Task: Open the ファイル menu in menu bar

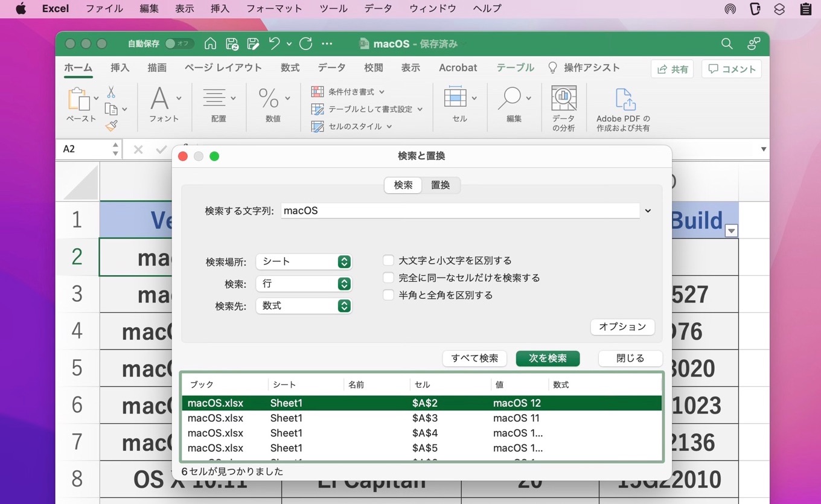Action: (x=104, y=8)
